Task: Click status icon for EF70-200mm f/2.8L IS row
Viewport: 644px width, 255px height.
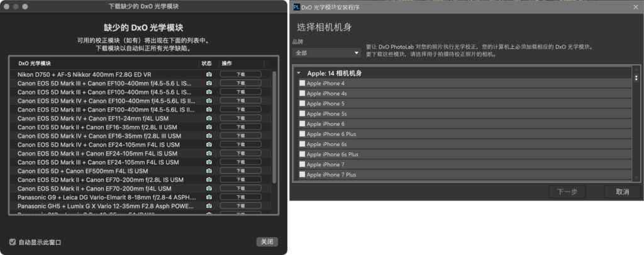Action: tap(209, 179)
